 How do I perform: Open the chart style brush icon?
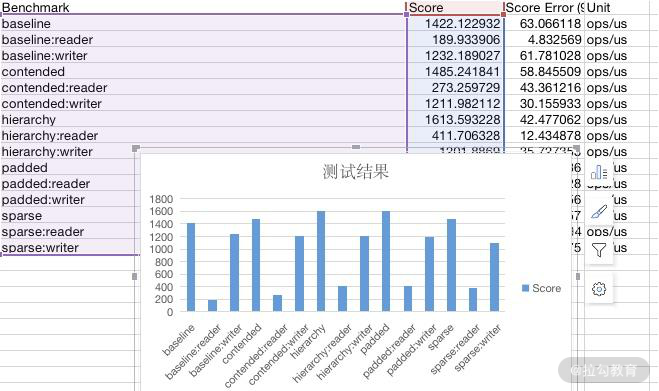coord(599,211)
